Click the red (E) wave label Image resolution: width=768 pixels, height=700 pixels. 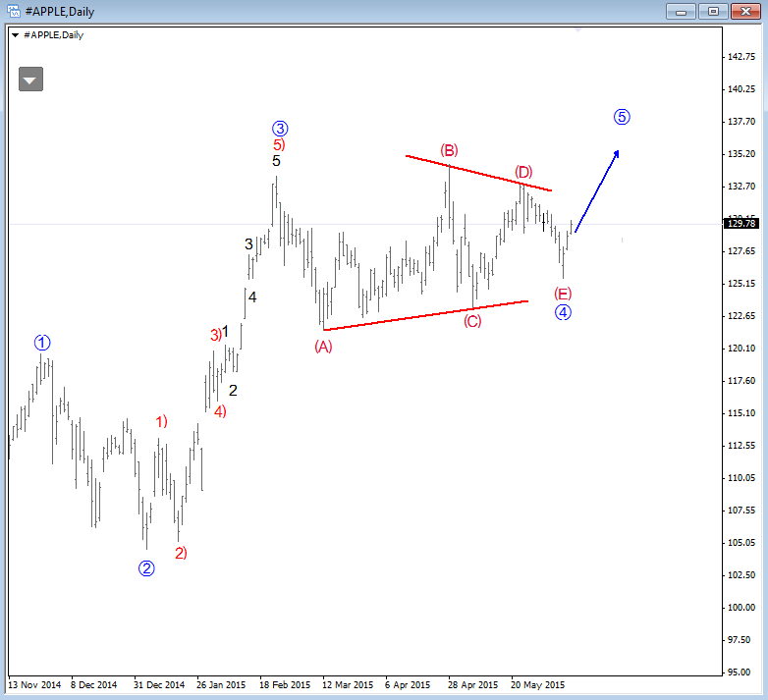(x=563, y=294)
